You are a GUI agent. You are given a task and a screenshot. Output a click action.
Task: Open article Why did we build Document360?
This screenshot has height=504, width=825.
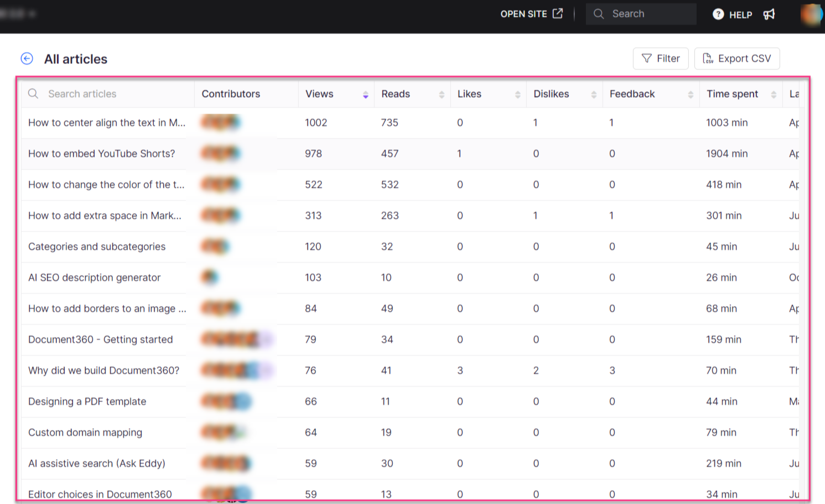[x=103, y=370]
